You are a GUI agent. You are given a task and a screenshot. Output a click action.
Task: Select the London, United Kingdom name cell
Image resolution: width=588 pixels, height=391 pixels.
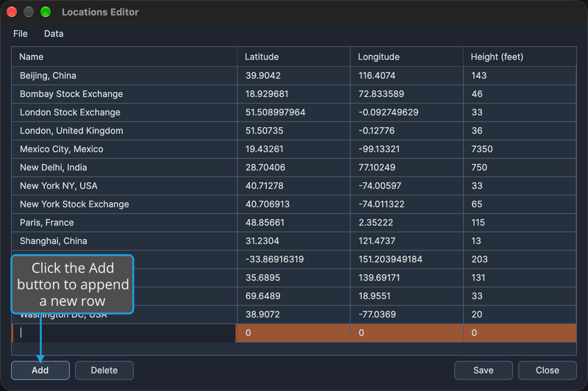coord(124,131)
